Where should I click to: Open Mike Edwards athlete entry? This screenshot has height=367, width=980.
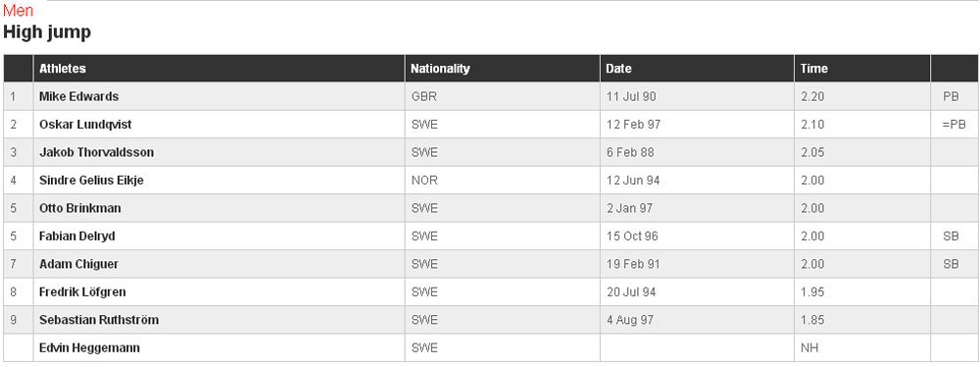tap(78, 96)
